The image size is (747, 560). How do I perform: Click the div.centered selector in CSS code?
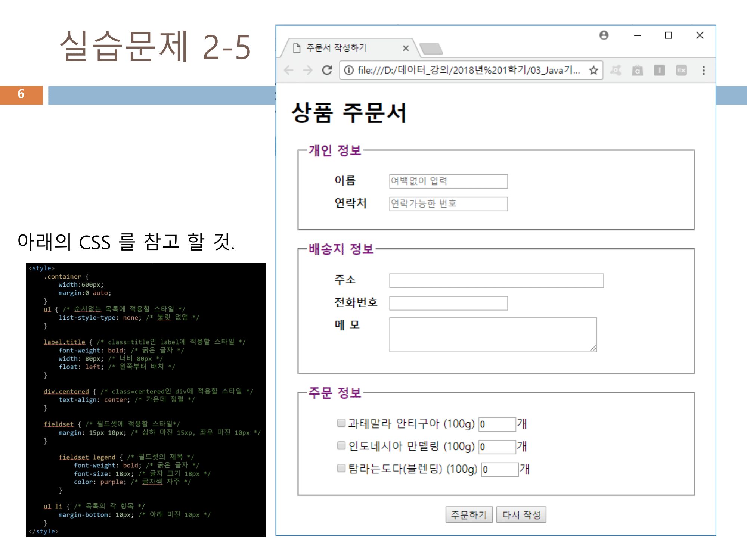[x=66, y=391]
